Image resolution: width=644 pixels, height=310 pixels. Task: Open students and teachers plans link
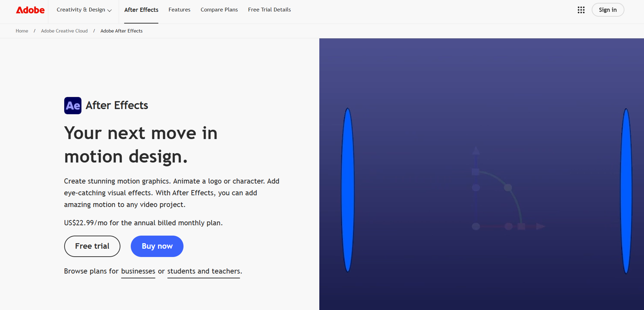203,271
